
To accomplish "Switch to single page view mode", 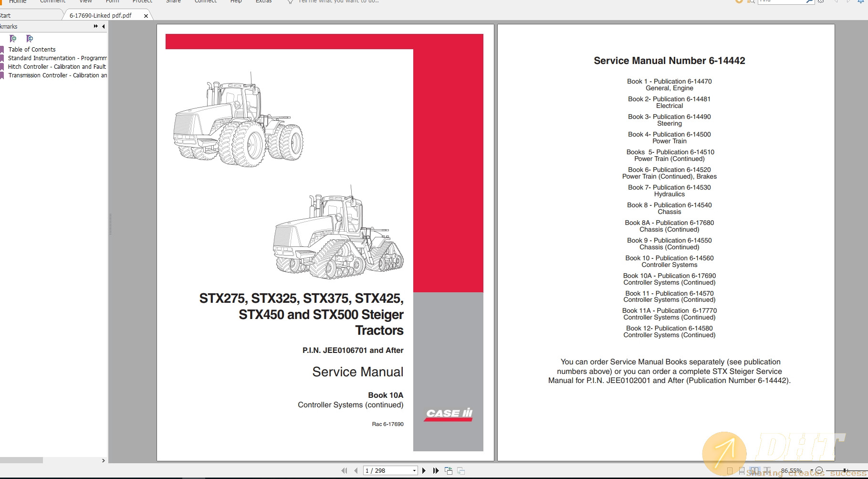I will pos(730,470).
